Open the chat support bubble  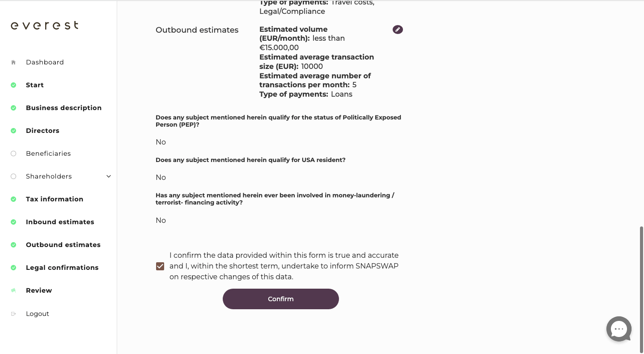pyautogui.click(x=619, y=329)
